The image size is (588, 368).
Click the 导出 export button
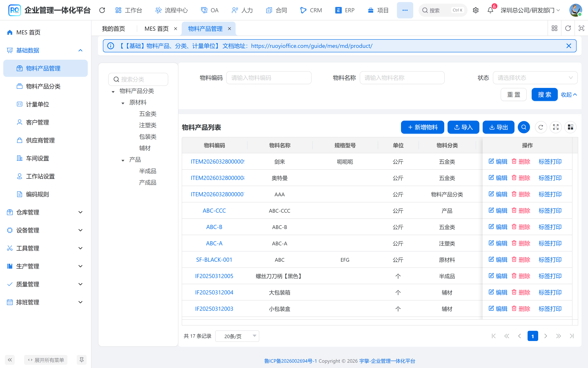coord(498,127)
